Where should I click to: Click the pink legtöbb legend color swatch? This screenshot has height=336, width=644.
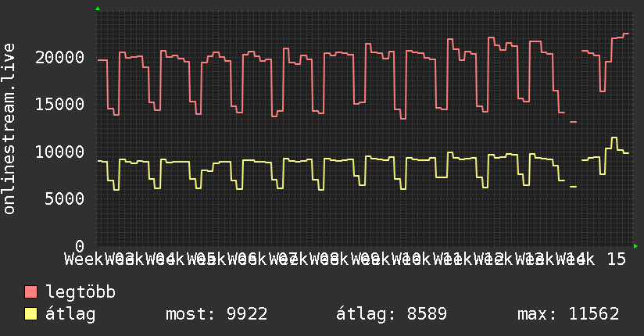[x=30, y=292]
